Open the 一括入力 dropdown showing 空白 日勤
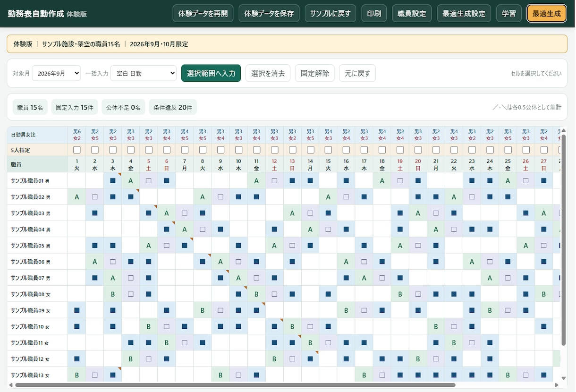576x392 pixels. pyautogui.click(x=144, y=73)
